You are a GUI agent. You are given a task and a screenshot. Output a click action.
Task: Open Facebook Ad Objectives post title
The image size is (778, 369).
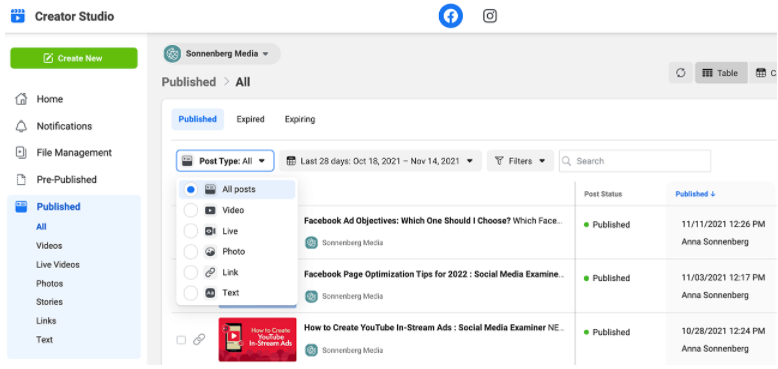[x=407, y=221]
